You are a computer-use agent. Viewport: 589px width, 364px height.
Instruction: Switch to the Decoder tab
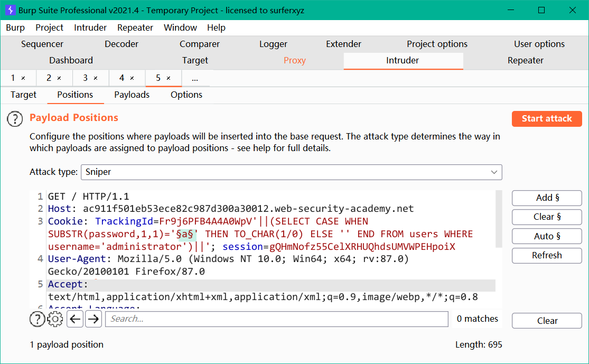[121, 44]
